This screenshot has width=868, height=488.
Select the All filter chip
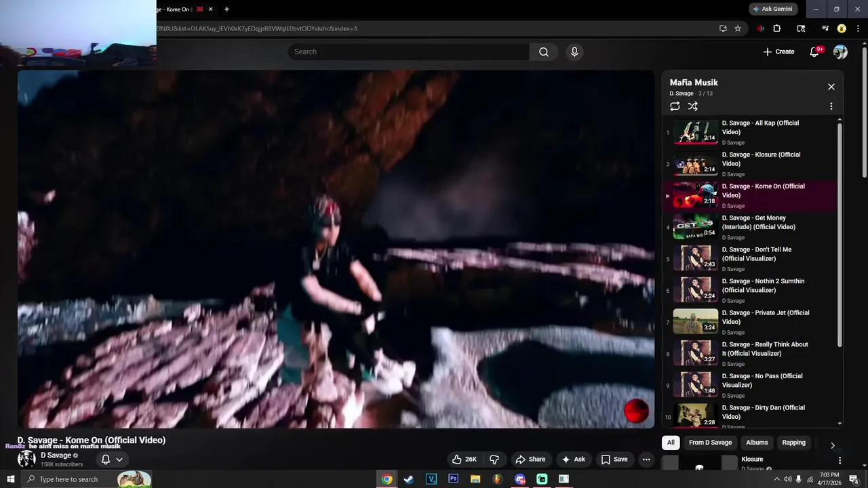(x=671, y=443)
